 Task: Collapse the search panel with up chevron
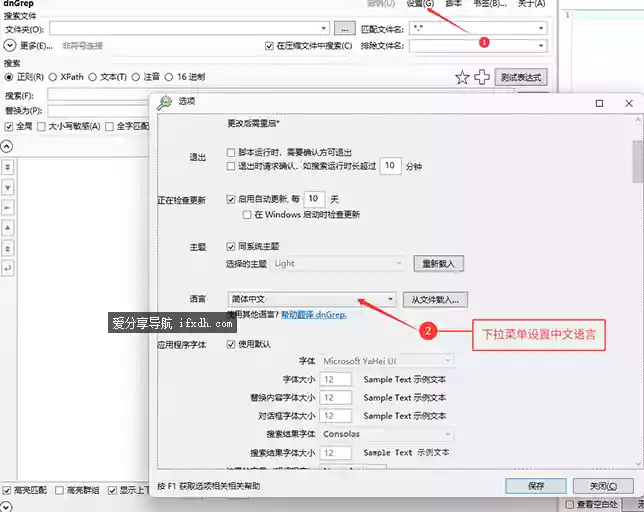click(x=7, y=146)
